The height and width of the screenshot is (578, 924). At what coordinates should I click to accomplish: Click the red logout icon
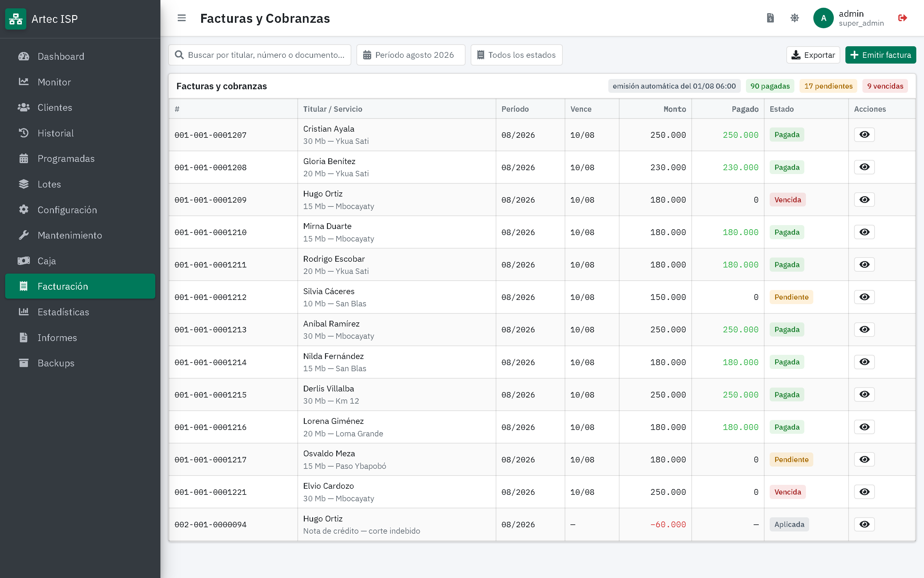pos(903,18)
